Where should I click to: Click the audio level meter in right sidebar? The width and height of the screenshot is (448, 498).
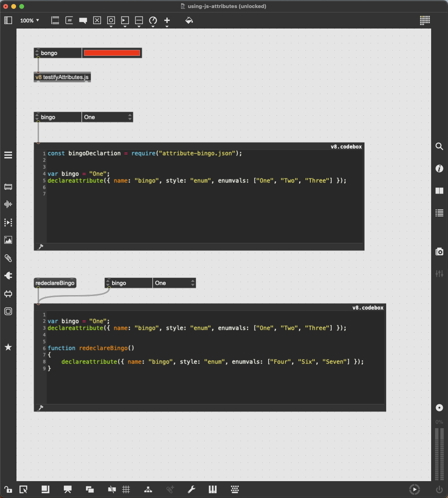(440, 454)
